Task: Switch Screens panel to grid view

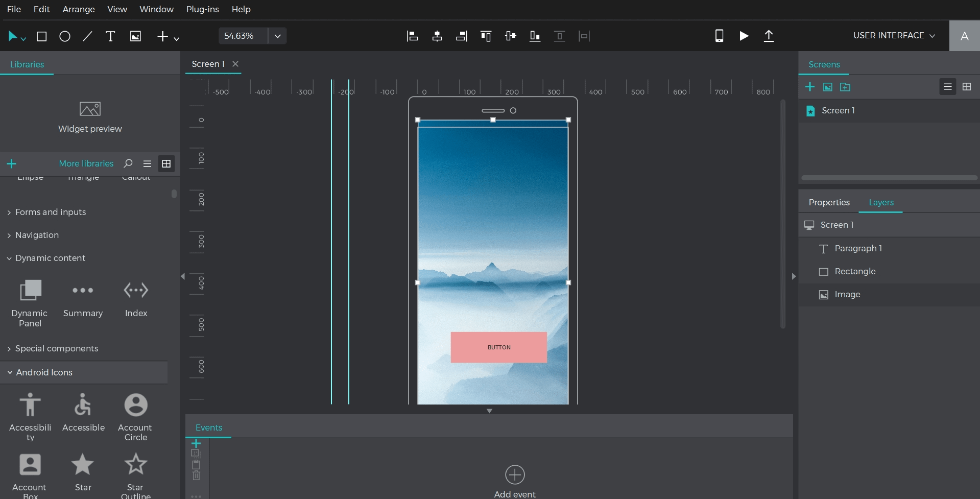Action: tap(966, 87)
